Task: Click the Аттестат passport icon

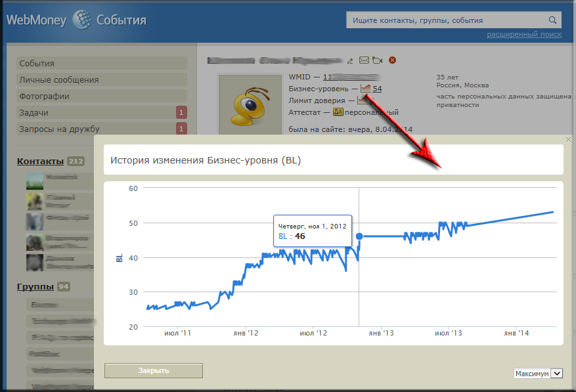Action: click(338, 112)
